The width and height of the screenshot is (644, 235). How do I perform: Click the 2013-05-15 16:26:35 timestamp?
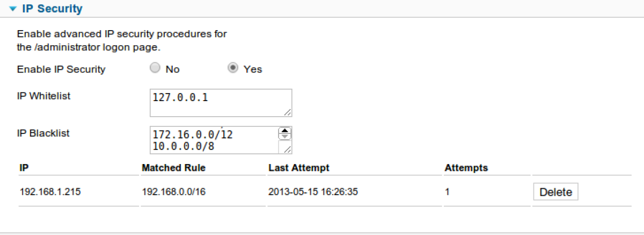tap(313, 192)
